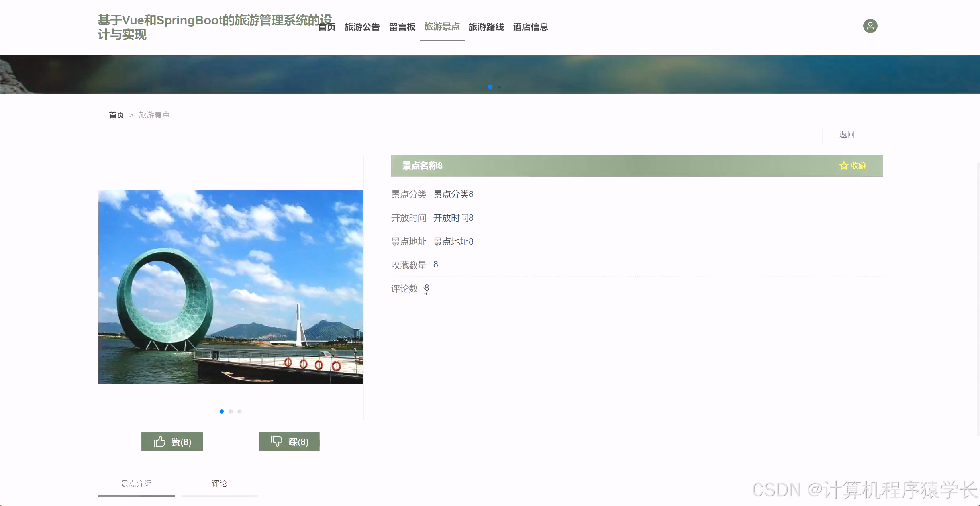Click the thumbs-down icon in 踩(8)
The width and height of the screenshot is (980, 506).
point(276,441)
